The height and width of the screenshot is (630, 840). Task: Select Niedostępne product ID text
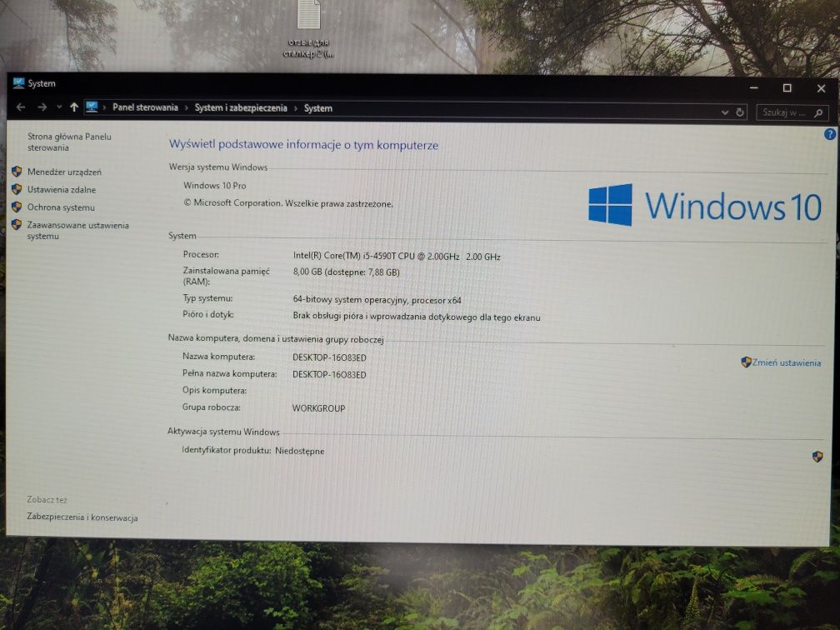click(300, 451)
